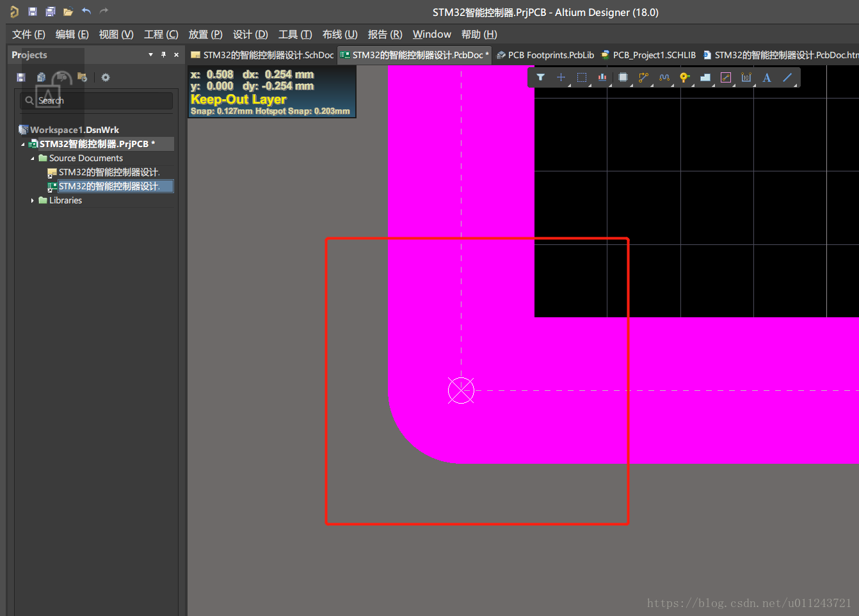
Task: Select the dashed rectangle selection tool
Action: (x=582, y=77)
